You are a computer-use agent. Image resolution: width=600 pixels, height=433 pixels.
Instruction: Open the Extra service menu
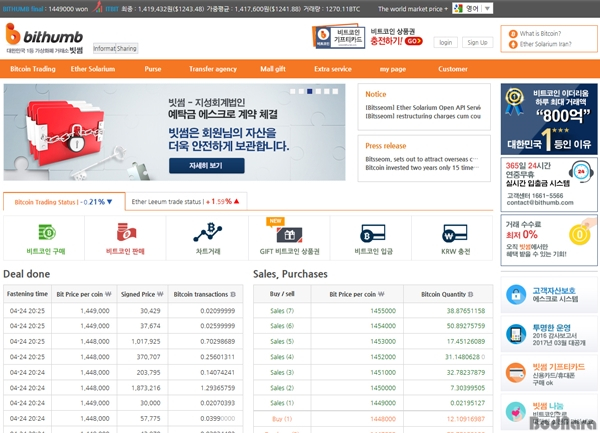click(333, 69)
